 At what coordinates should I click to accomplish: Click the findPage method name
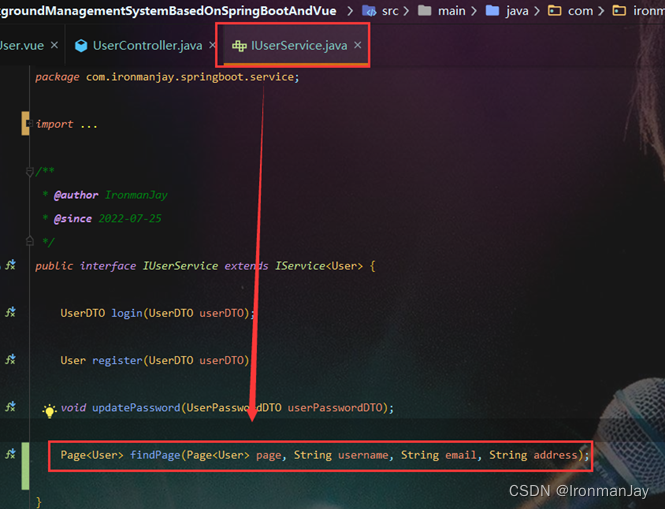(155, 455)
